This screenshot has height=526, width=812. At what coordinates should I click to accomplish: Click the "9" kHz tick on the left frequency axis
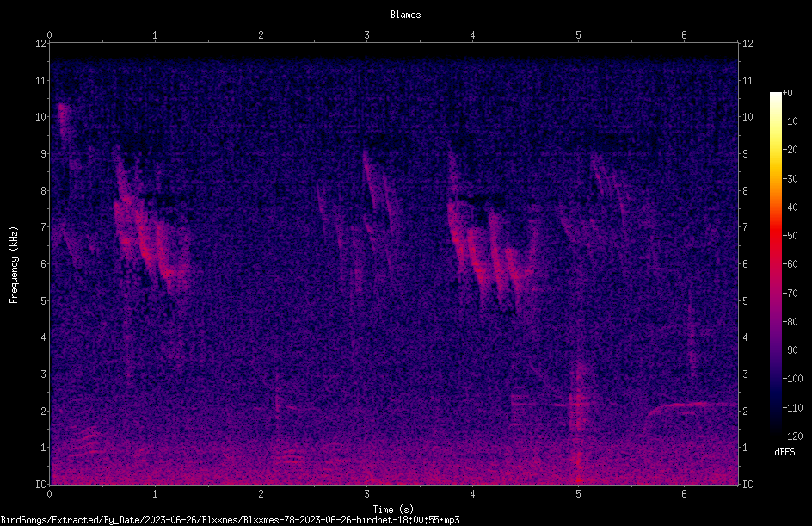(44, 154)
